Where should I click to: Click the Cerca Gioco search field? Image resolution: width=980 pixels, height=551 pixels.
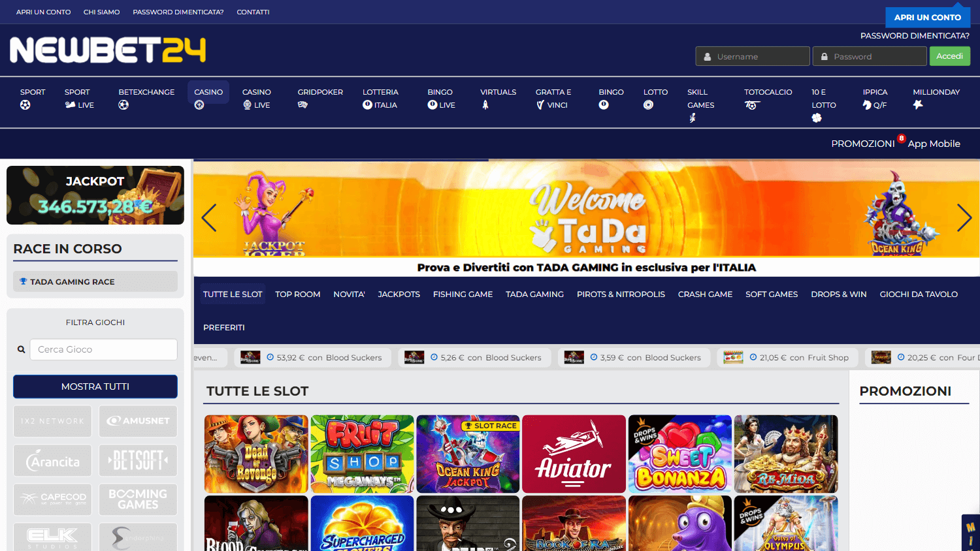[104, 350]
